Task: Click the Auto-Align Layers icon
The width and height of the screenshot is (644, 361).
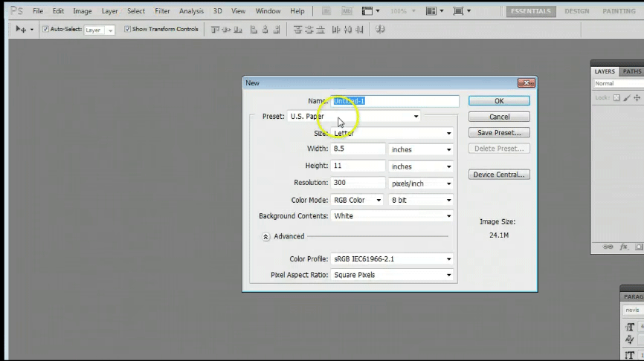Action: (x=380, y=30)
